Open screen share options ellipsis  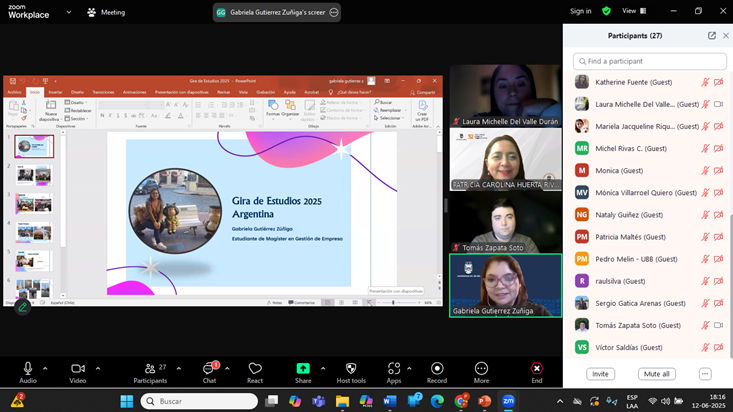tap(334, 13)
